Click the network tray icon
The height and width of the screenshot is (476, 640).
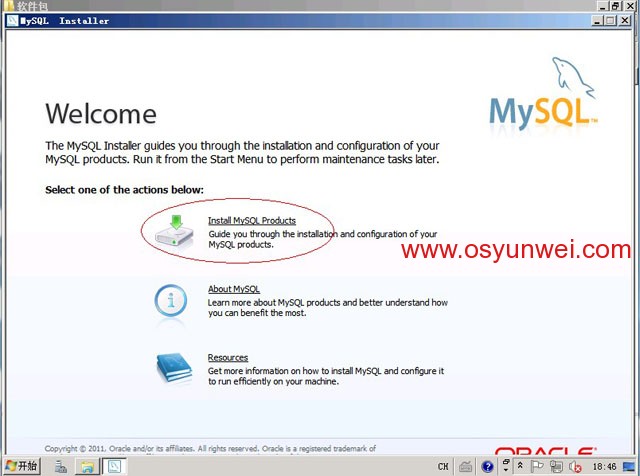point(556,466)
